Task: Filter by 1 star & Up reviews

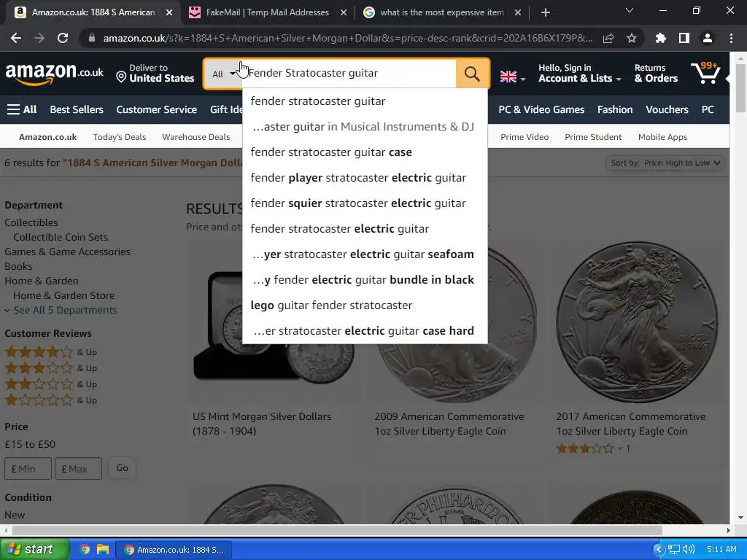Action: tap(50, 400)
